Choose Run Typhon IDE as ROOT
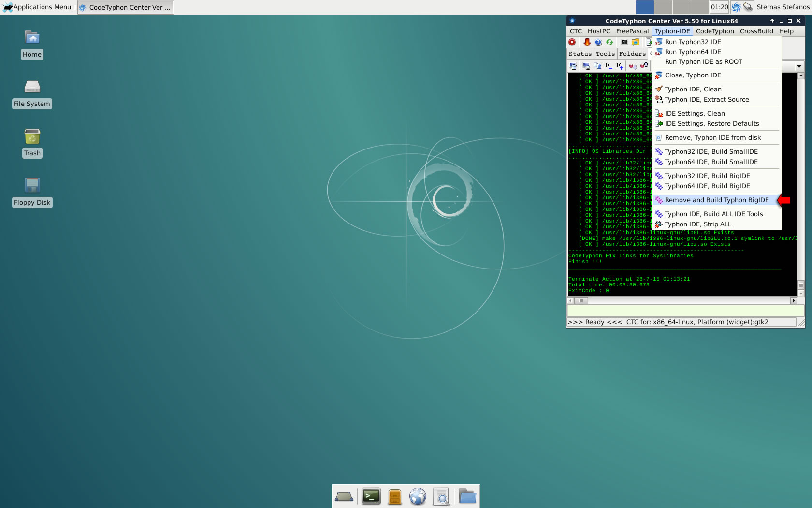The image size is (812, 508). point(717,61)
